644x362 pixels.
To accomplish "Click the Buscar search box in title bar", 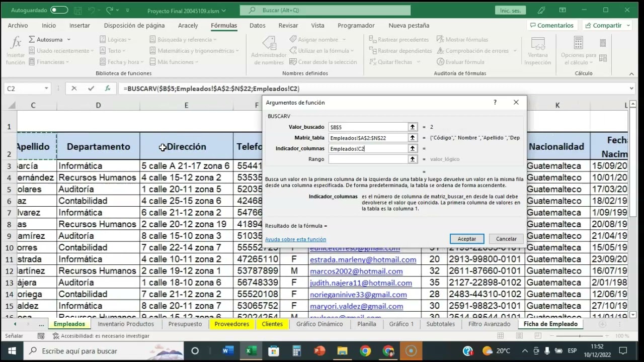I will click(x=325, y=10).
